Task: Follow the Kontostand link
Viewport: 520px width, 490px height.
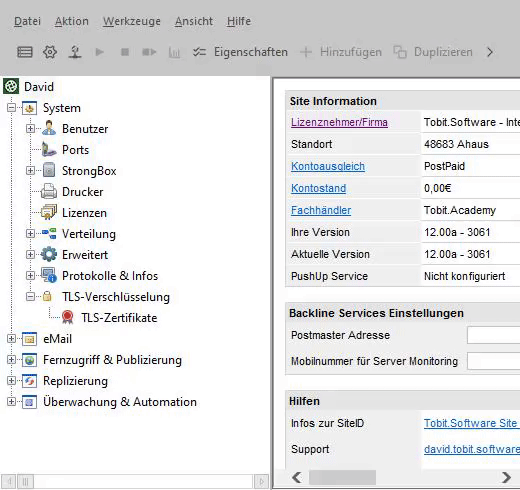Action: (x=318, y=188)
